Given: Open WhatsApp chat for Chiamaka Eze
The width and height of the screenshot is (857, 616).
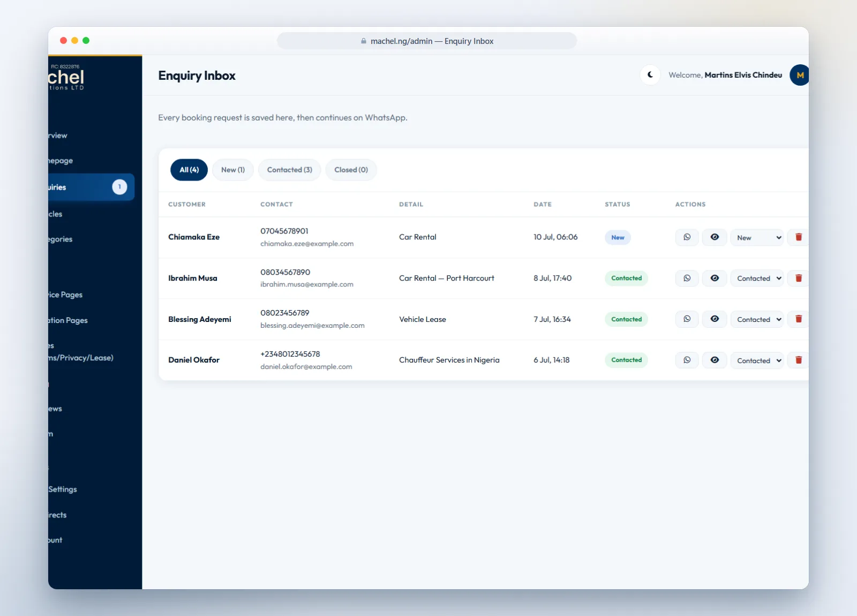Looking at the screenshot, I should 687,237.
